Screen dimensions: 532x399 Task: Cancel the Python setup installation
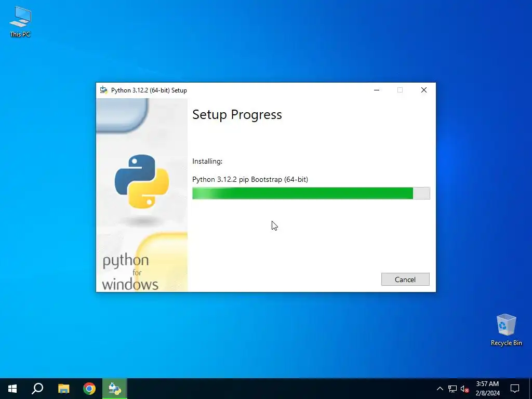pyautogui.click(x=405, y=279)
